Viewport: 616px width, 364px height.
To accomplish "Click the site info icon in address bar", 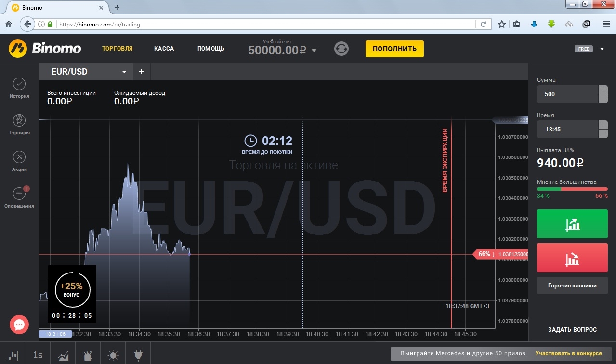I will [41, 24].
